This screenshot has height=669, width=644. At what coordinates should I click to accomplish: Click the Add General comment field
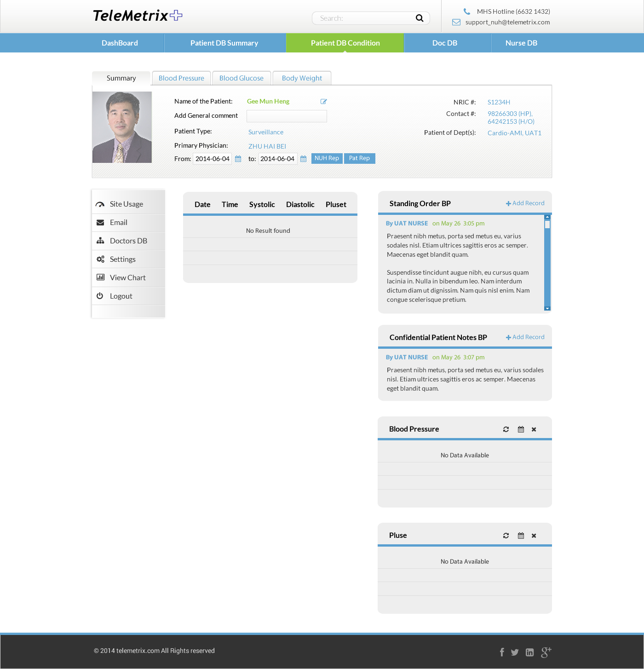click(x=287, y=116)
